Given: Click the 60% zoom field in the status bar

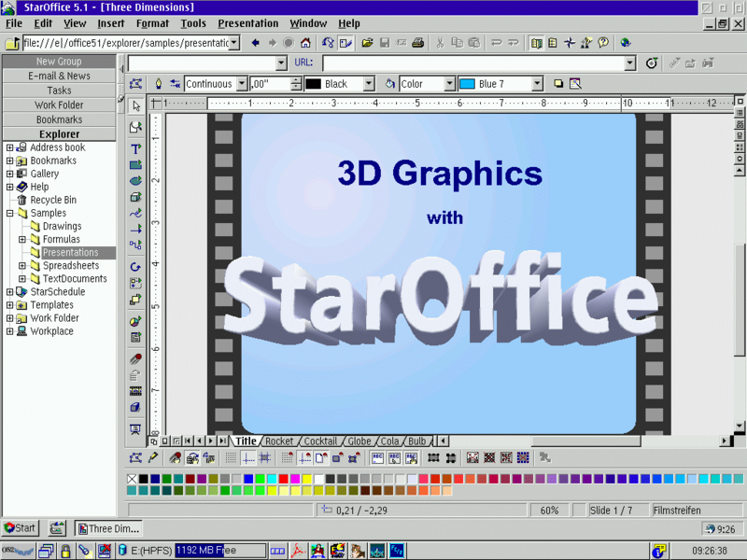Looking at the screenshot, I should (x=549, y=510).
